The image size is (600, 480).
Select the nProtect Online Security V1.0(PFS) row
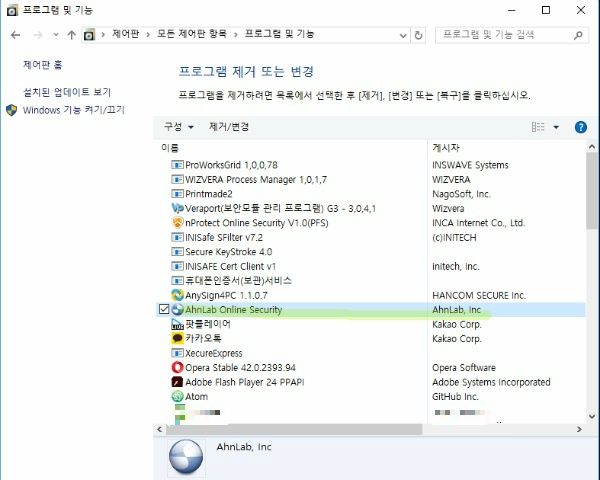coord(370,223)
